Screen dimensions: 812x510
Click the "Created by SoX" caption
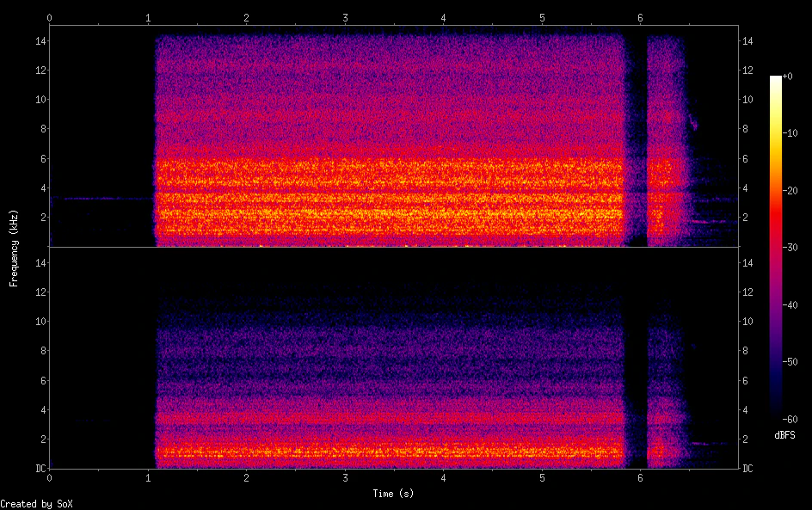point(36,504)
